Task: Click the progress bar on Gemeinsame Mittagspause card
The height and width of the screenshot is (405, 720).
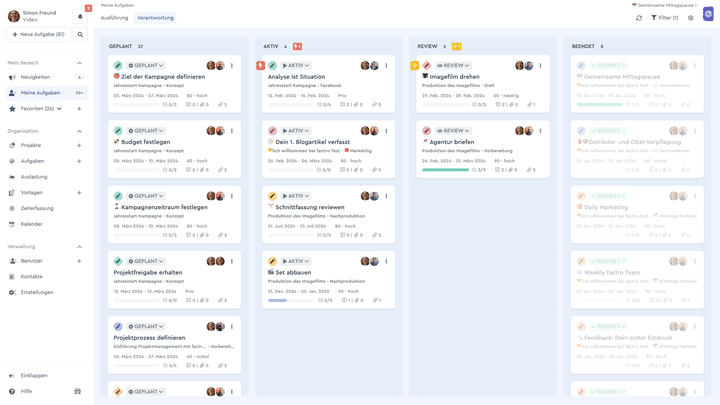Action: click(600, 105)
